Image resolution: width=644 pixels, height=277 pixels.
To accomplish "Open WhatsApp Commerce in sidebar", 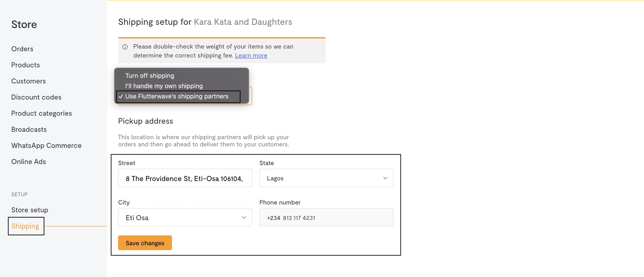I will click(x=46, y=146).
